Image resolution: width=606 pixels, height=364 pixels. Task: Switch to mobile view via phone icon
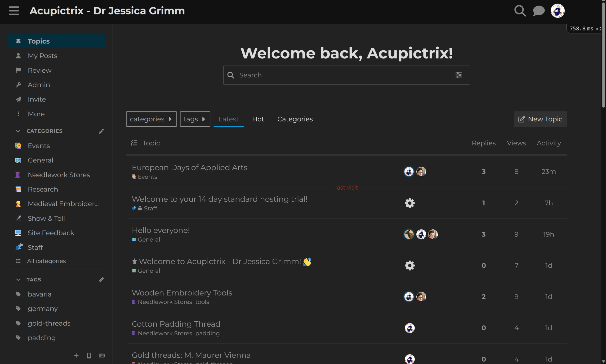(89, 355)
